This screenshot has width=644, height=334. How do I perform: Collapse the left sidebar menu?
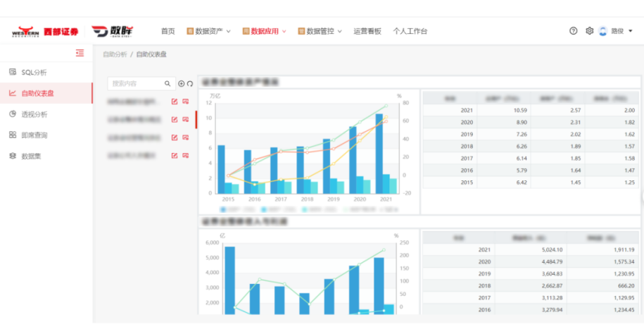tap(80, 53)
